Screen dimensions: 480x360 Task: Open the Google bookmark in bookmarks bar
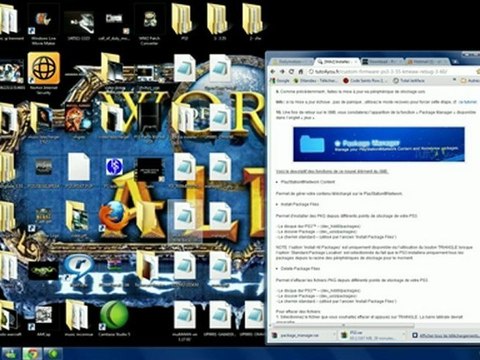click(279, 81)
